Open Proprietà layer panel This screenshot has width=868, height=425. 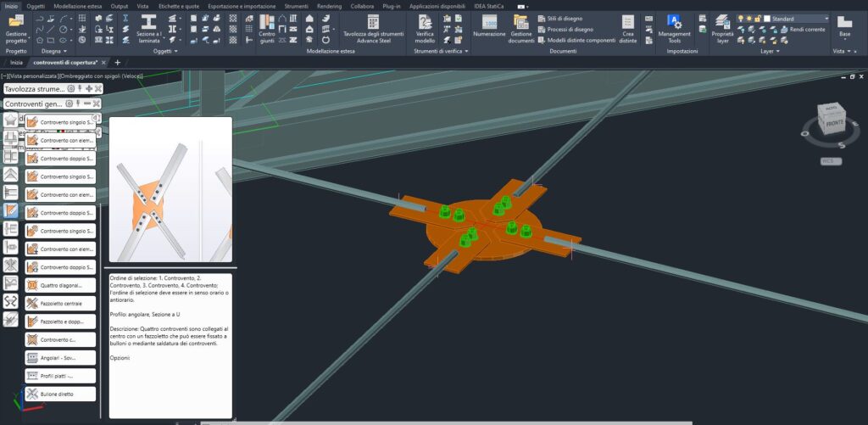click(721, 27)
